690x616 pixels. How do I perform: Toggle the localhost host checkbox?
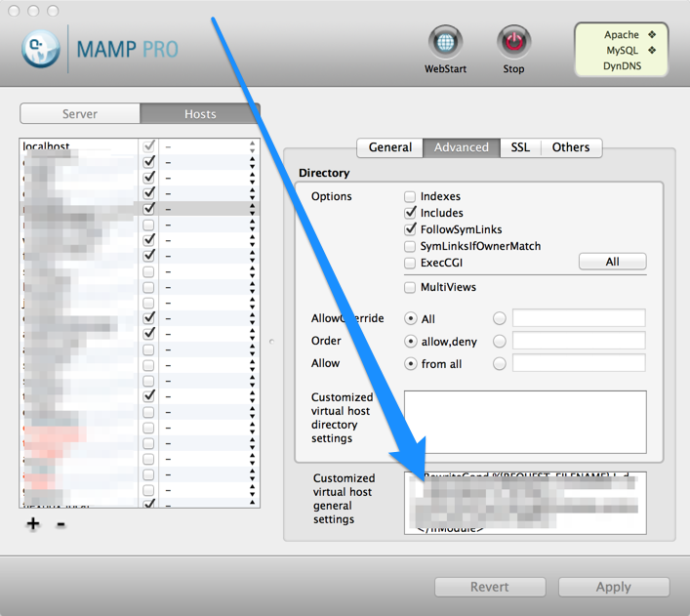pos(148,146)
